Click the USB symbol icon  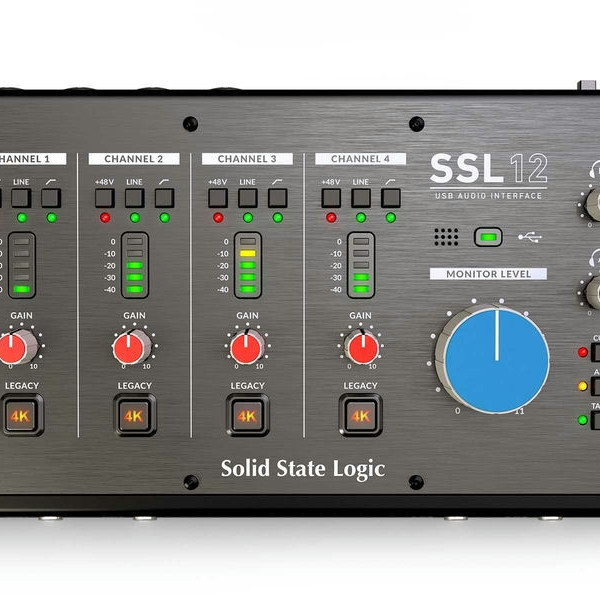pyautogui.click(x=530, y=237)
